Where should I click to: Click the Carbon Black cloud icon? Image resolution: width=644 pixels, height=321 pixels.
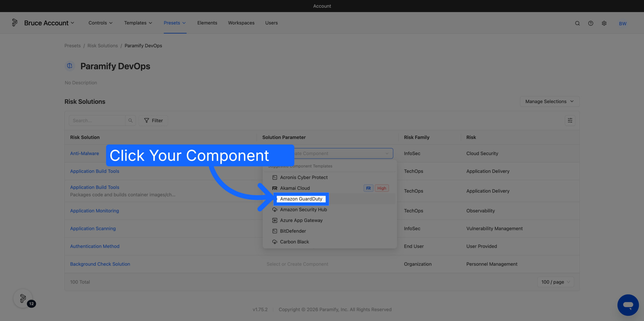click(275, 242)
